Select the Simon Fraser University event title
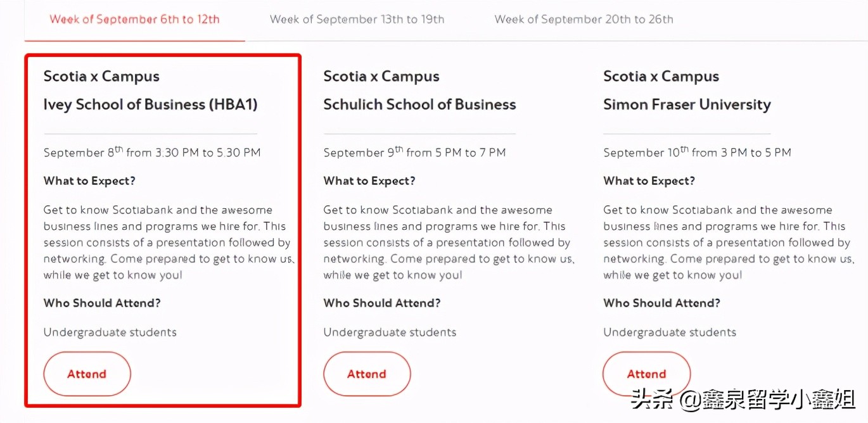The image size is (868, 423). point(687,104)
